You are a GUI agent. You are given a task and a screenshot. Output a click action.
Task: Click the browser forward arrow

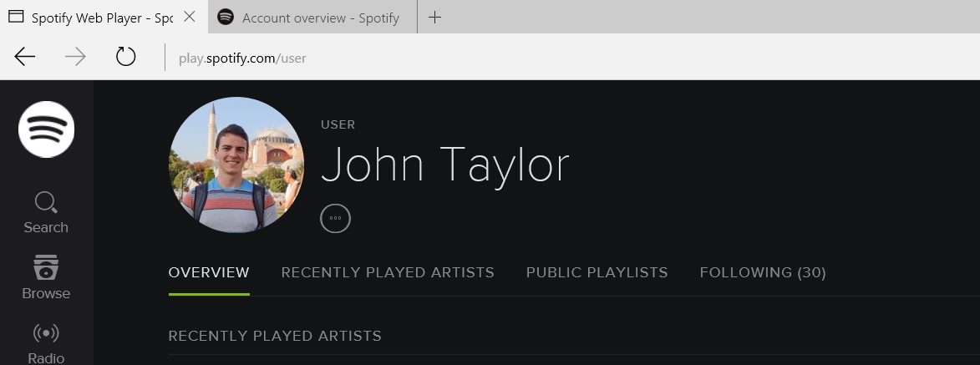click(76, 58)
